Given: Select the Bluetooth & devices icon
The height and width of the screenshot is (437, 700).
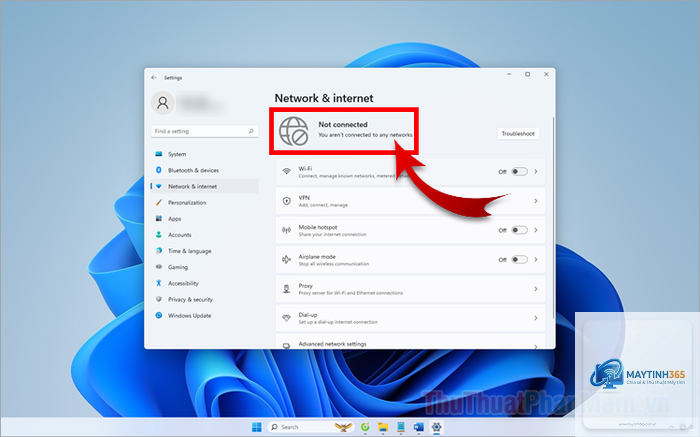Looking at the screenshot, I should tap(158, 170).
